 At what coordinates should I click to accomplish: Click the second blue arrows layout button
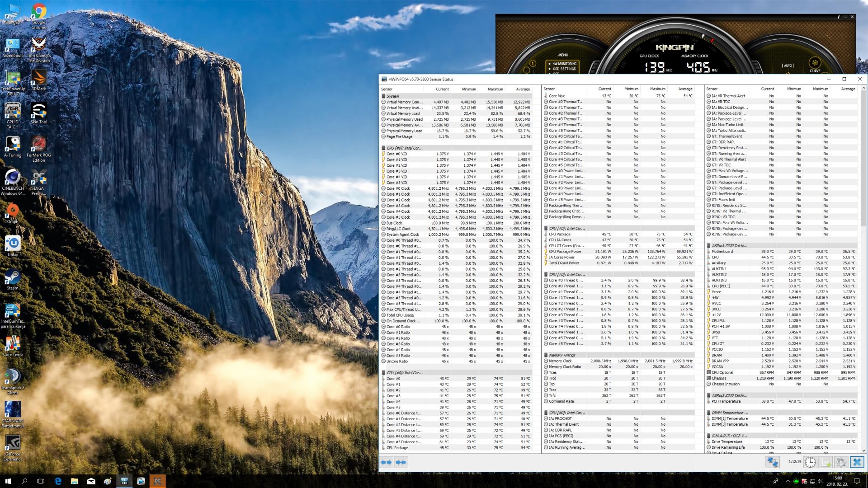(x=401, y=462)
